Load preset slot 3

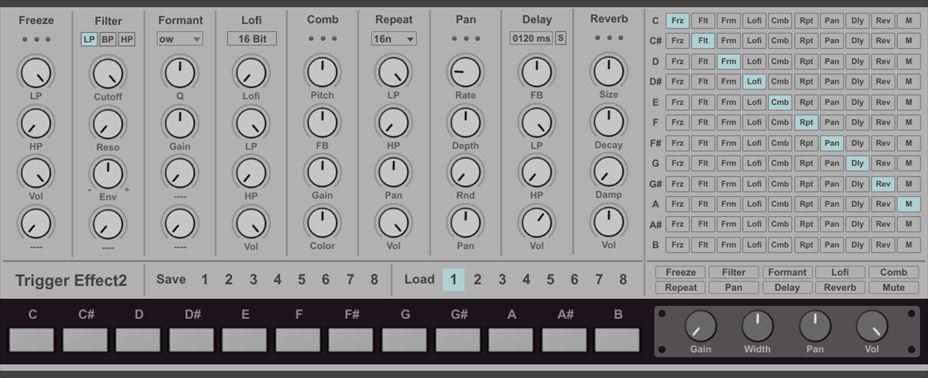click(502, 279)
